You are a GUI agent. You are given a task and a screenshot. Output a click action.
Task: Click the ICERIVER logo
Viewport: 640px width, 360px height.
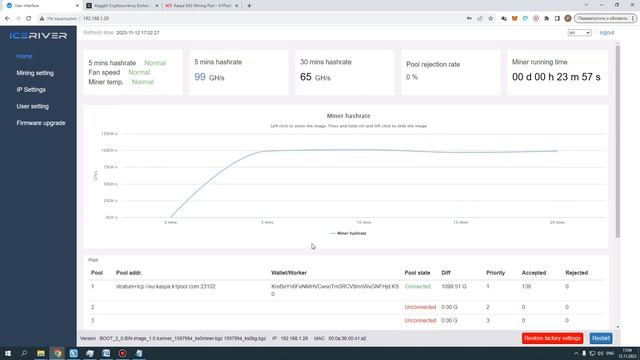pyautogui.click(x=38, y=36)
